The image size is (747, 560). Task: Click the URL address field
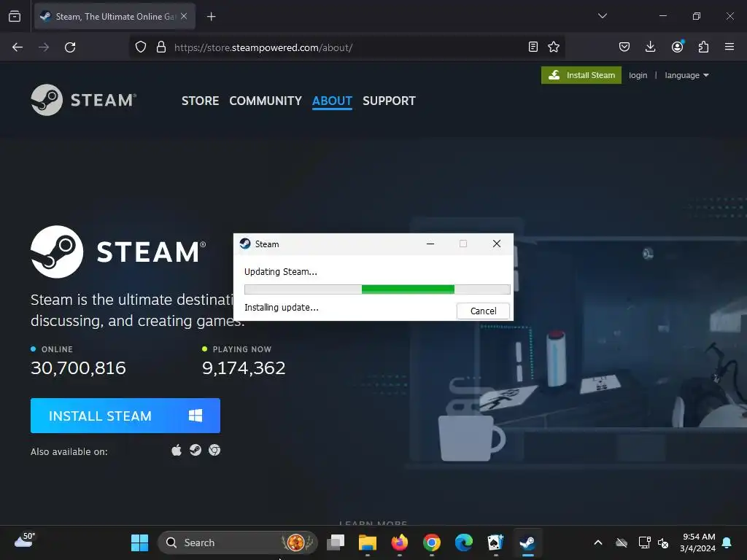[347, 47]
